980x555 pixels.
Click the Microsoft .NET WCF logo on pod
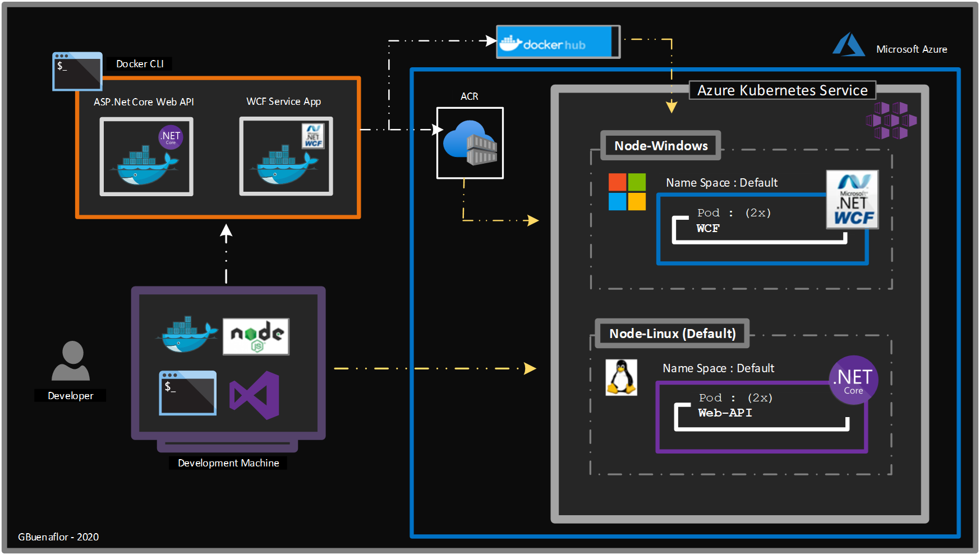(852, 200)
